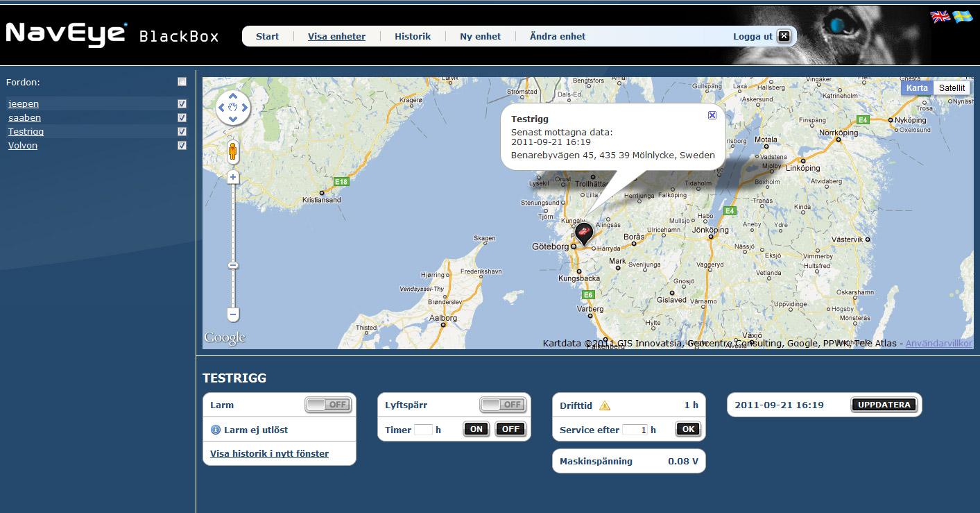Open the jeepen vehicle link

[24, 104]
